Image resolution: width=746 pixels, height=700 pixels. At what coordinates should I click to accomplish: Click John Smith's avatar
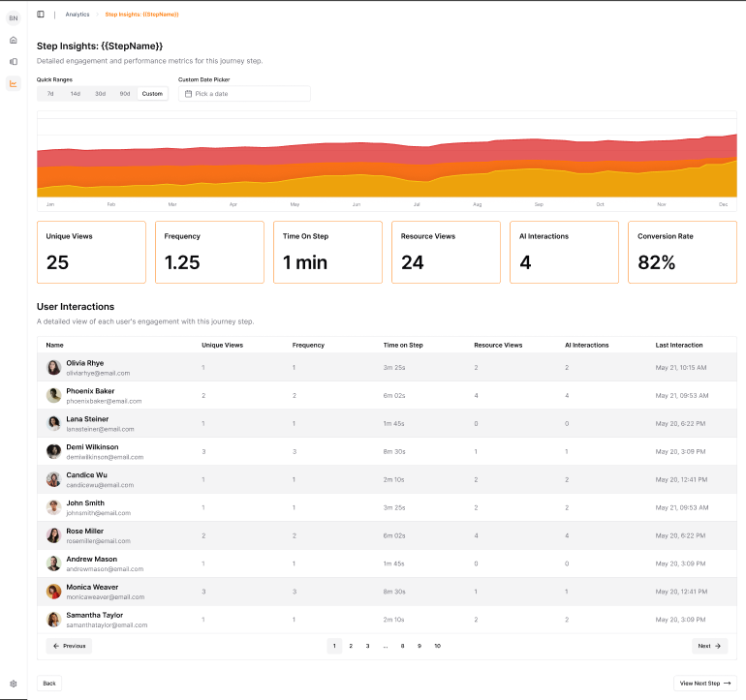click(53, 507)
